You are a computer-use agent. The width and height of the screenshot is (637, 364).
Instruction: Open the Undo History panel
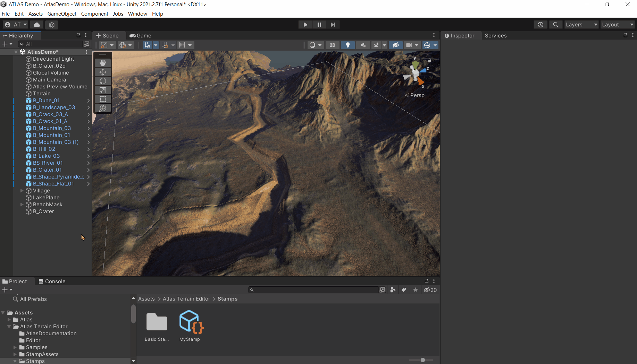tap(540, 25)
